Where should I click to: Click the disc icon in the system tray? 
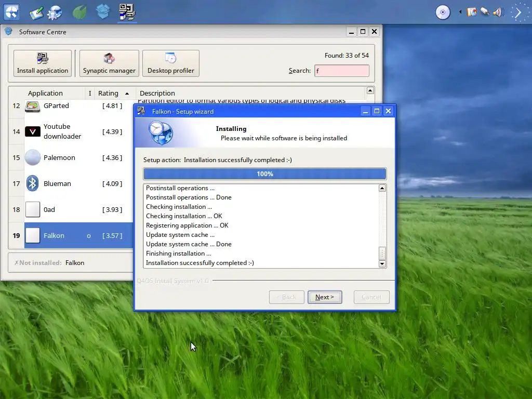pos(443,12)
